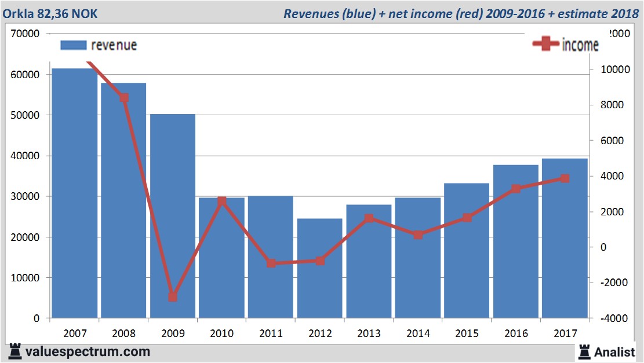
Task: Select the 2014 revenue bar
Action: [x=418, y=258]
